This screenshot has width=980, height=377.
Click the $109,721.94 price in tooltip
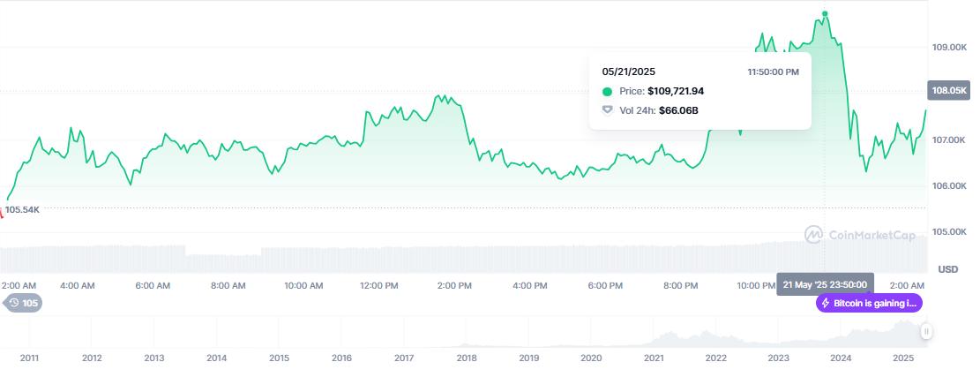point(676,91)
